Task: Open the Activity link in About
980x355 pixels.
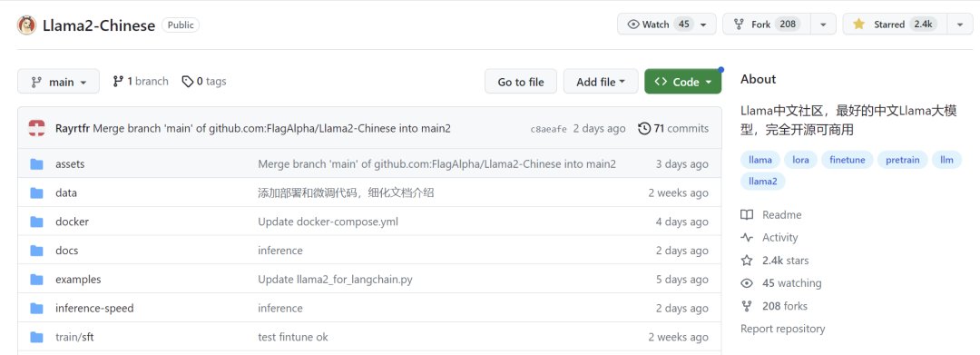Action: [x=769, y=238]
